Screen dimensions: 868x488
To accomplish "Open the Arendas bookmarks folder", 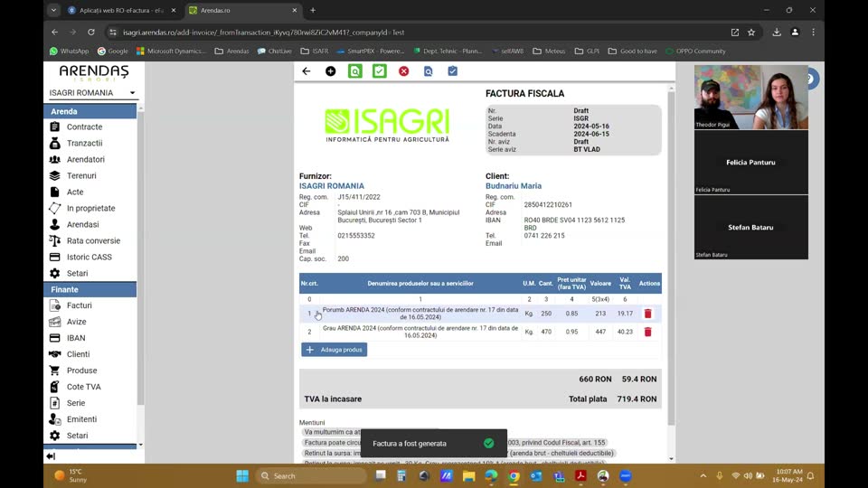I will click(x=232, y=51).
